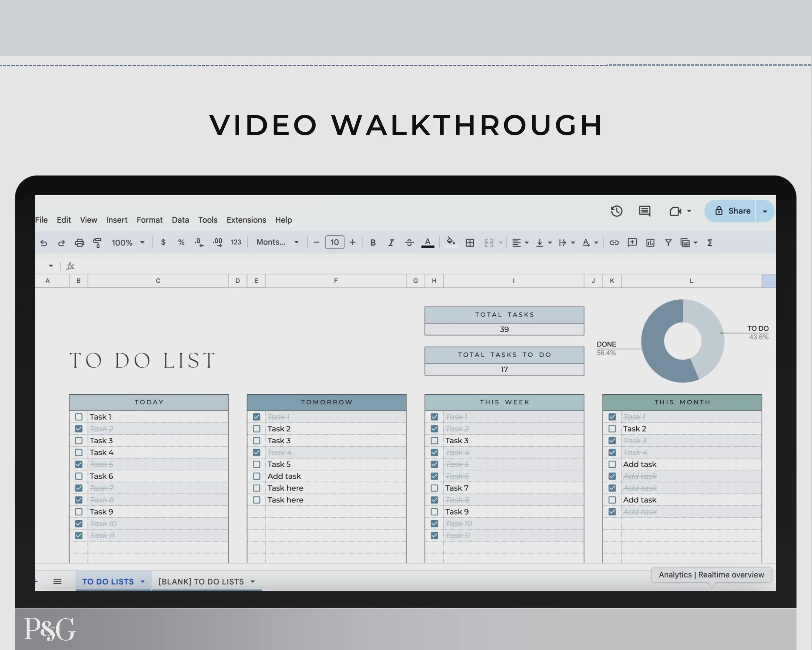Open the 100% zoom dropdown
Viewport: 812px width, 650px height.
(128, 243)
